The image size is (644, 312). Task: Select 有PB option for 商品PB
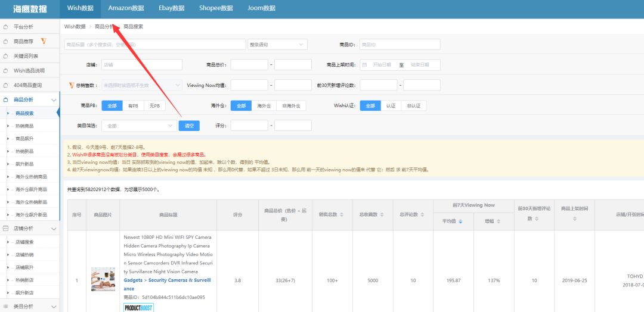(x=132, y=105)
